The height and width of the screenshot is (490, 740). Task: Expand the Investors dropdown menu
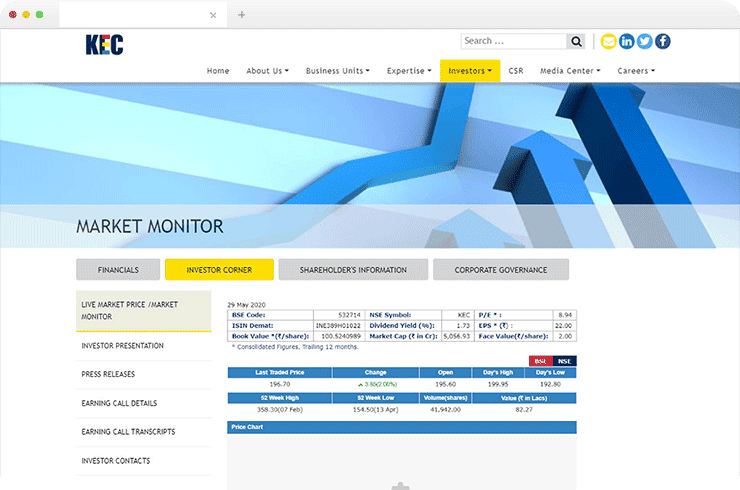[469, 71]
